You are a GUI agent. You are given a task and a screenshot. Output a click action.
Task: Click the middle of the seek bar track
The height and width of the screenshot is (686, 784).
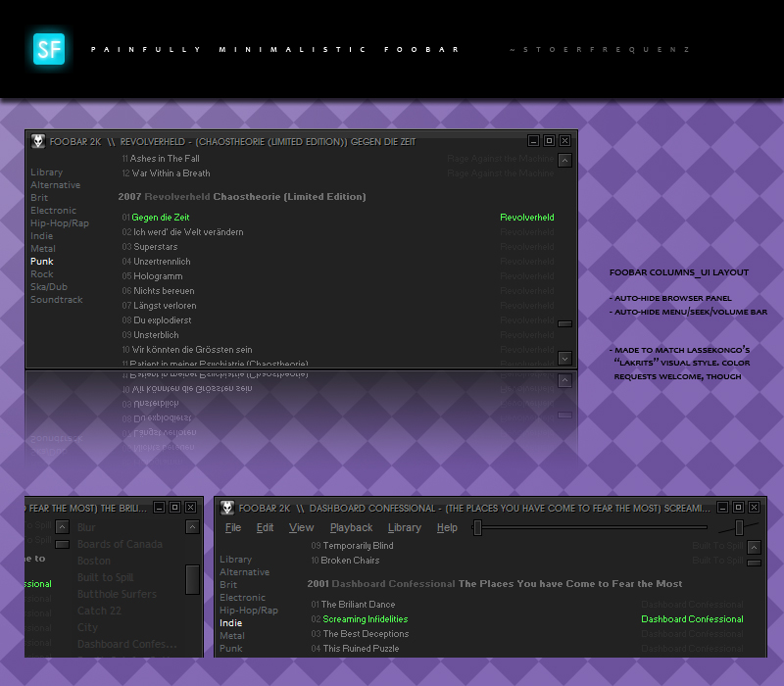(x=590, y=527)
